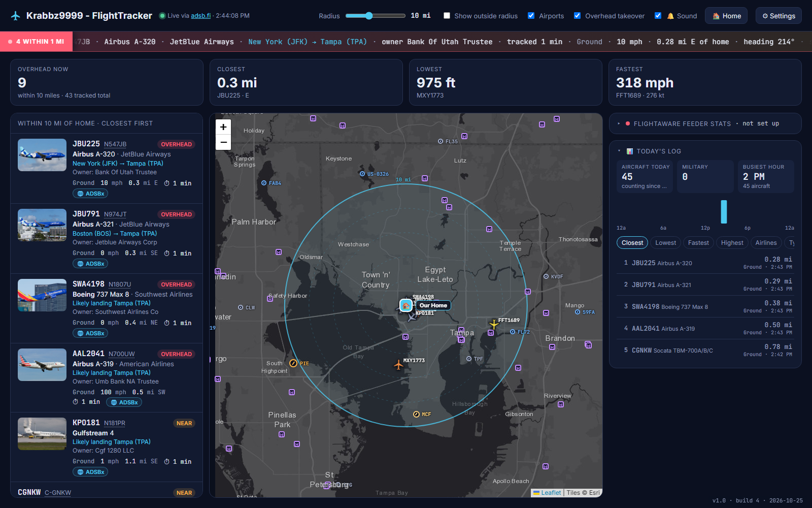Toggle Overhead takeover checkbox
812x508 pixels.
pyautogui.click(x=577, y=16)
